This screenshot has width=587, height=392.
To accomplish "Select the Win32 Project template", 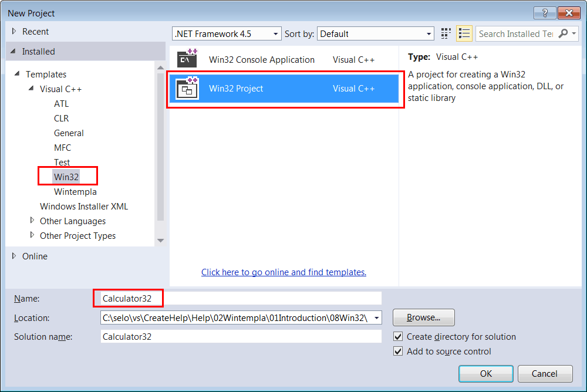I will [x=284, y=89].
